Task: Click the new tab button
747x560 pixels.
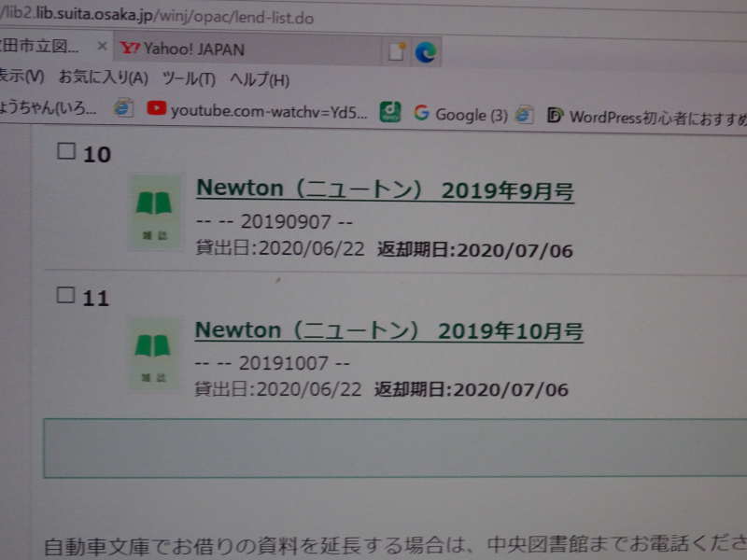Action: [x=396, y=51]
